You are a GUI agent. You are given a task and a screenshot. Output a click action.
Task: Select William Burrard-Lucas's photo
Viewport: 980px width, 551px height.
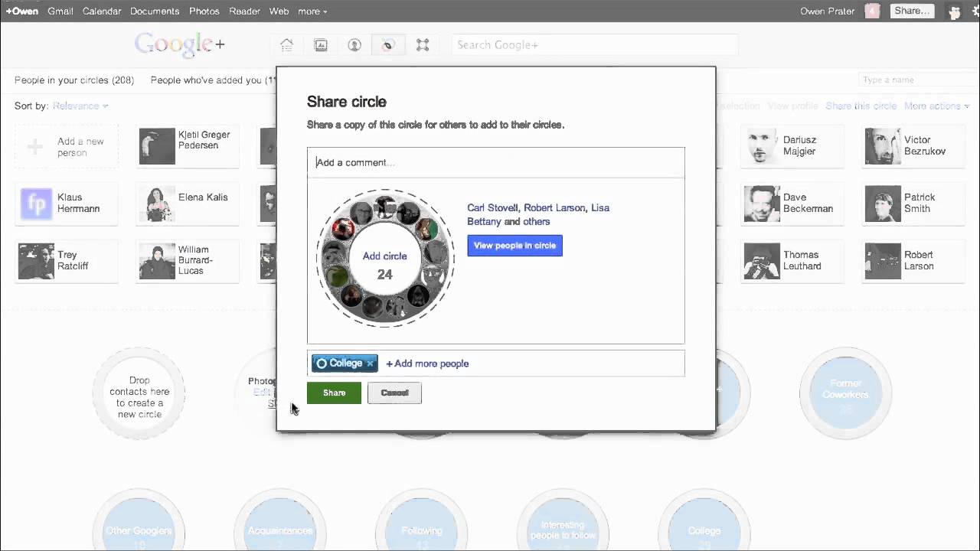point(157,261)
